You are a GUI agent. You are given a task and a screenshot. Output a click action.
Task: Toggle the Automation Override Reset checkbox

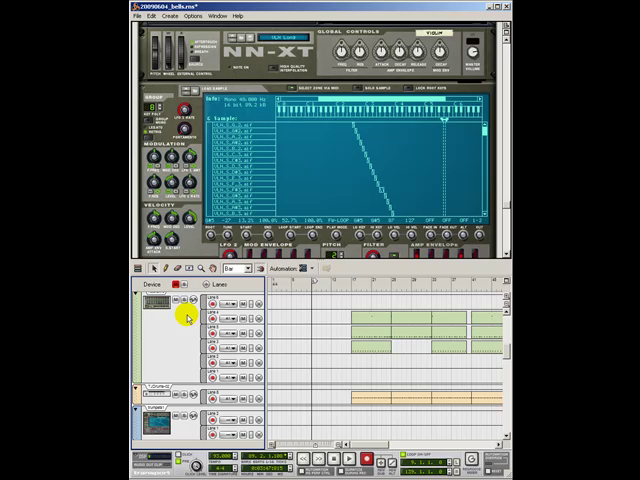click(x=488, y=471)
